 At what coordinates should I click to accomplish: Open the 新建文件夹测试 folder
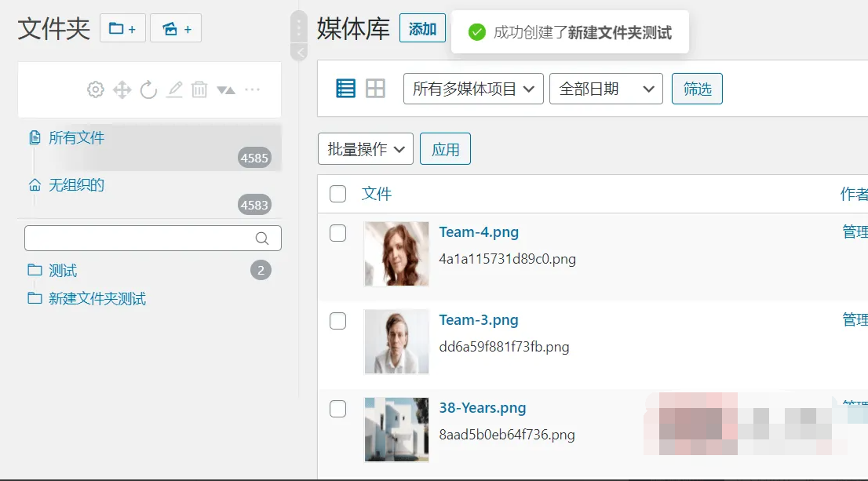tap(97, 299)
